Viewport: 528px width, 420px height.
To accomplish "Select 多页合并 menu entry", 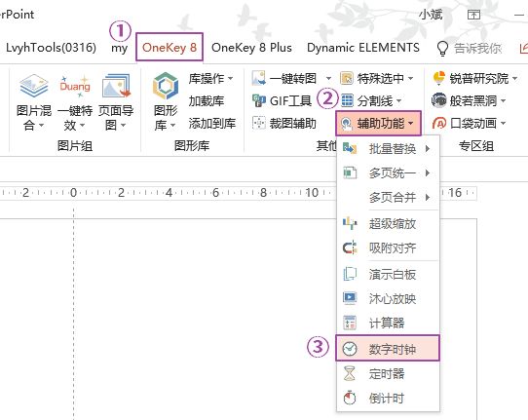I will 388,197.
